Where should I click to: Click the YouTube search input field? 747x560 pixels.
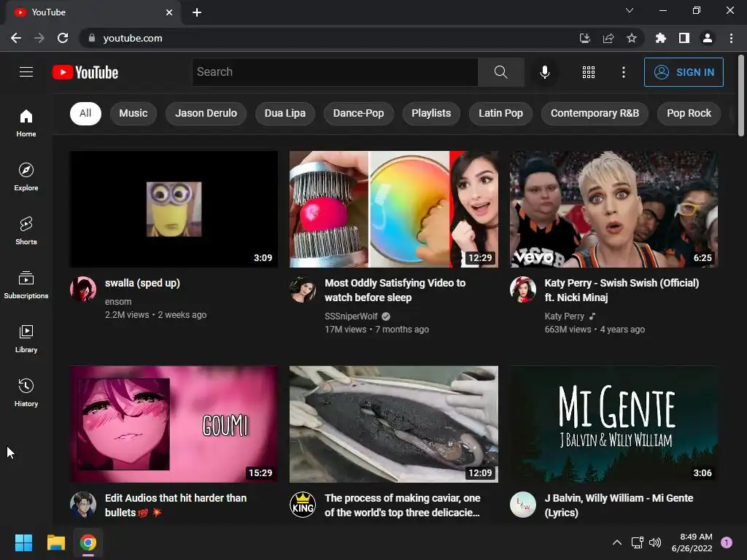point(335,72)
